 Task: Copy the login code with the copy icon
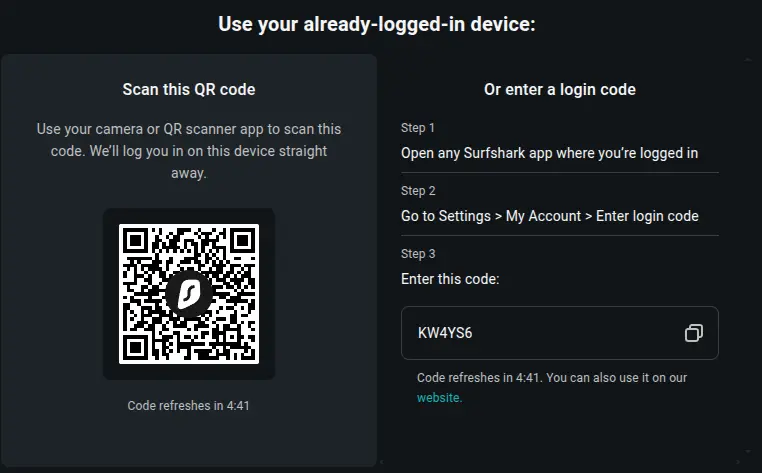[693, 333]
